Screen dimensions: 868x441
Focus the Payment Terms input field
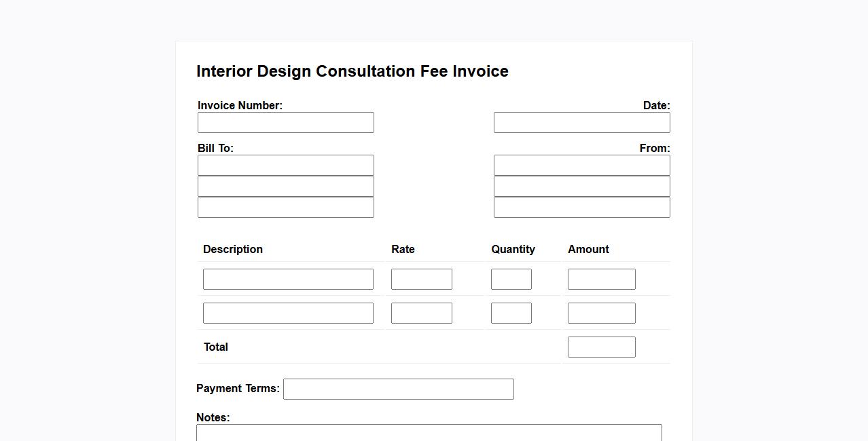398,389
